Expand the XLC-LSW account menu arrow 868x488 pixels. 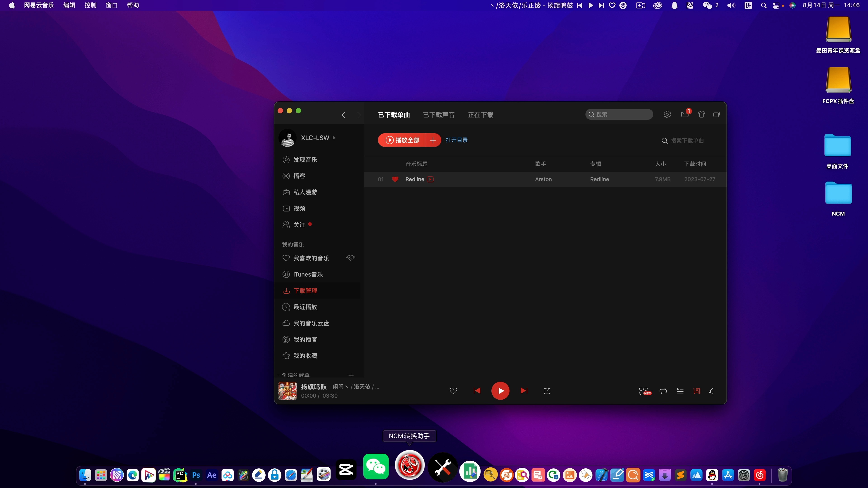[x=334, y=138]
